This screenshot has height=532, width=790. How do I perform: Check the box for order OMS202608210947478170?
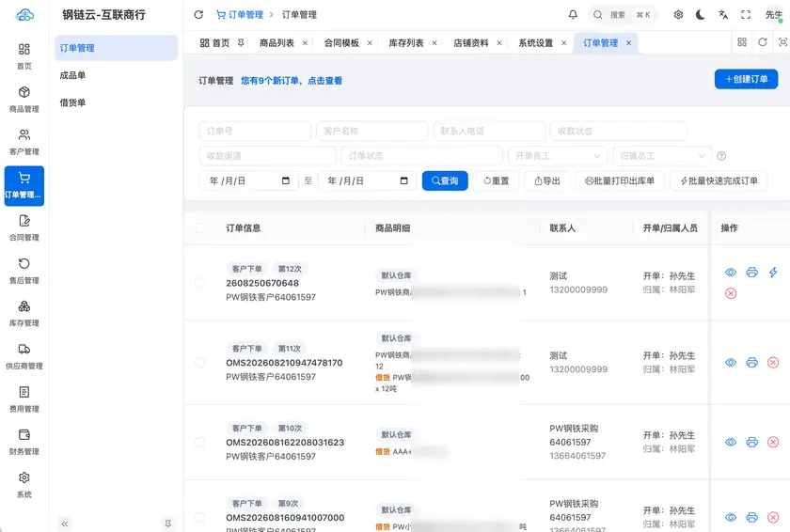pyautogui.click(x=200, y=363)
